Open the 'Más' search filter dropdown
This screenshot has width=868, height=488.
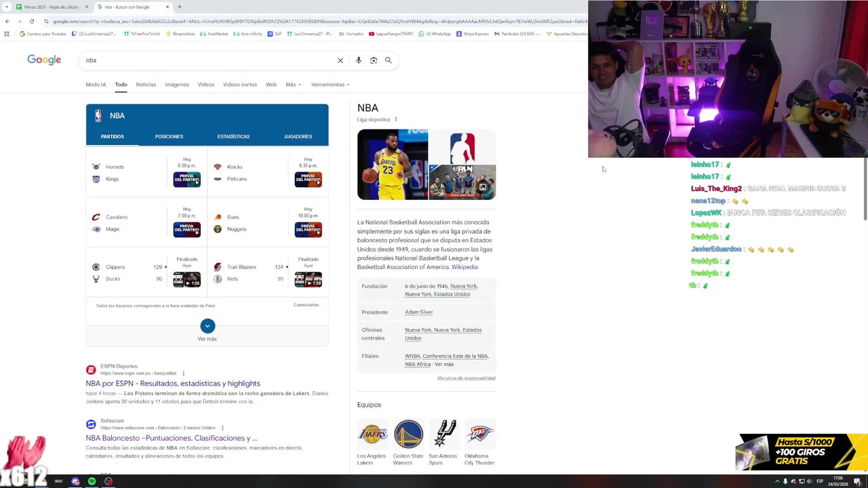pos(293,85)
